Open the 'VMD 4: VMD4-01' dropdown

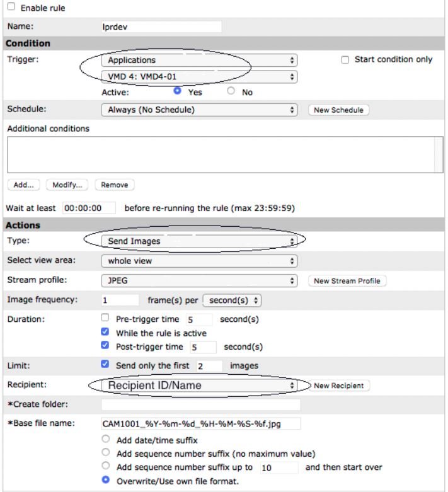coord(199,77)
